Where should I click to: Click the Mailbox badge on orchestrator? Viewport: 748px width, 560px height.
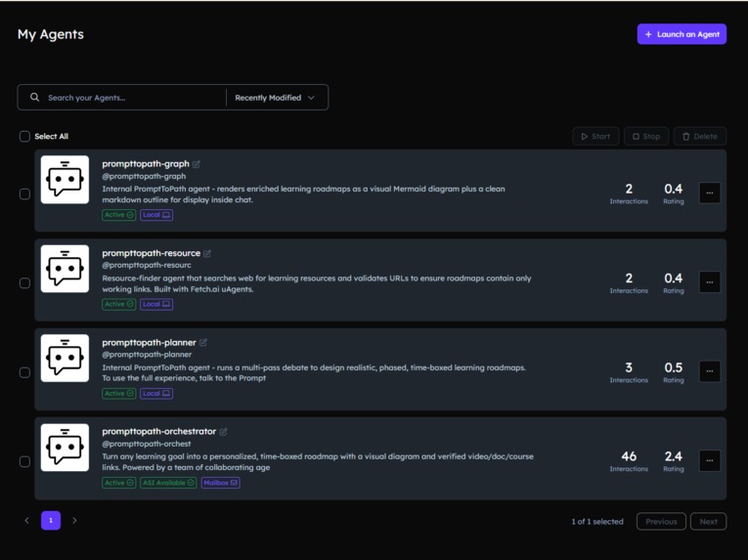[x=220, y=483]
